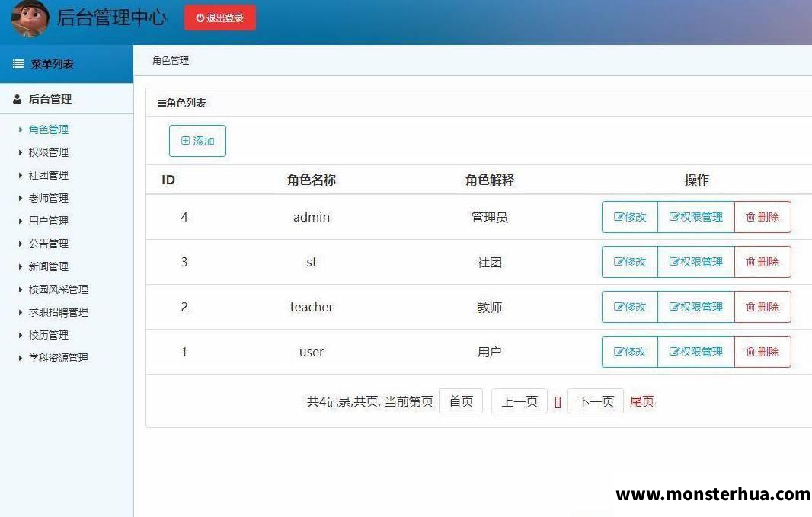Viewport: 812px width, 517px height.
Task: Click the arrow beside 新闻管理
Action: pyautogui.click(x=21, y=266)
